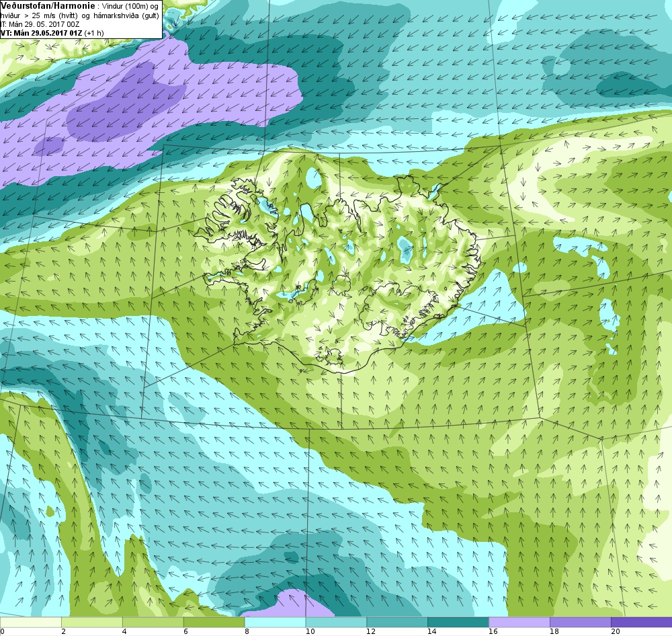
Task: Click the legend label '16'
Action: (x=493, y=631)
